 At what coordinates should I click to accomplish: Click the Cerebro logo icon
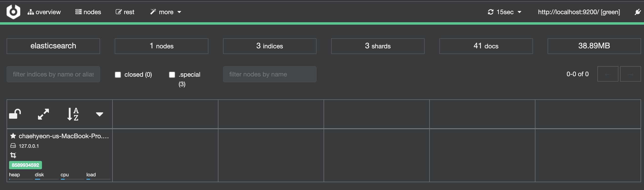pos(13,12)
